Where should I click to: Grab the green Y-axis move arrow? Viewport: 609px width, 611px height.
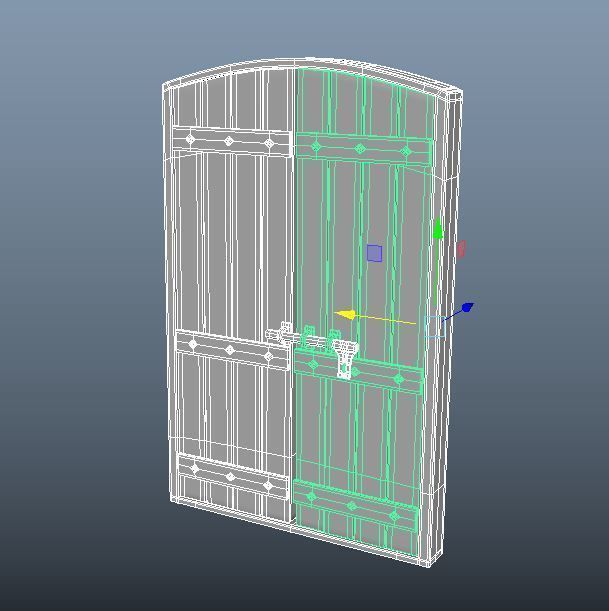pyautogui.click(x=438, y=229)
